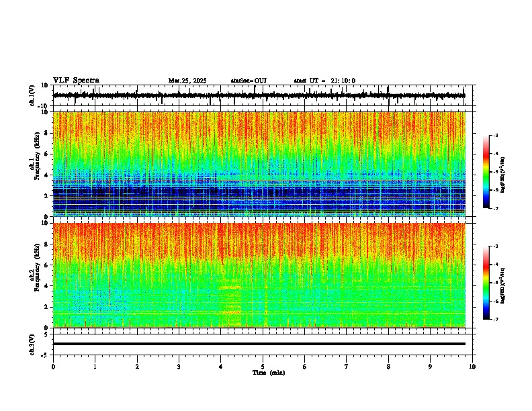Click the ch.2 spectrogram color bar

pos(486,283)
